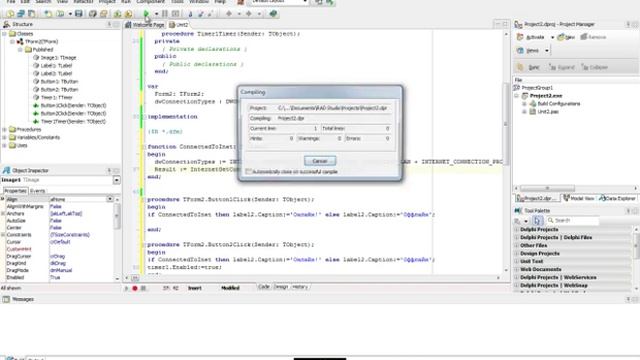Expand Web Documents category in Tool Palette

[516, 269]
